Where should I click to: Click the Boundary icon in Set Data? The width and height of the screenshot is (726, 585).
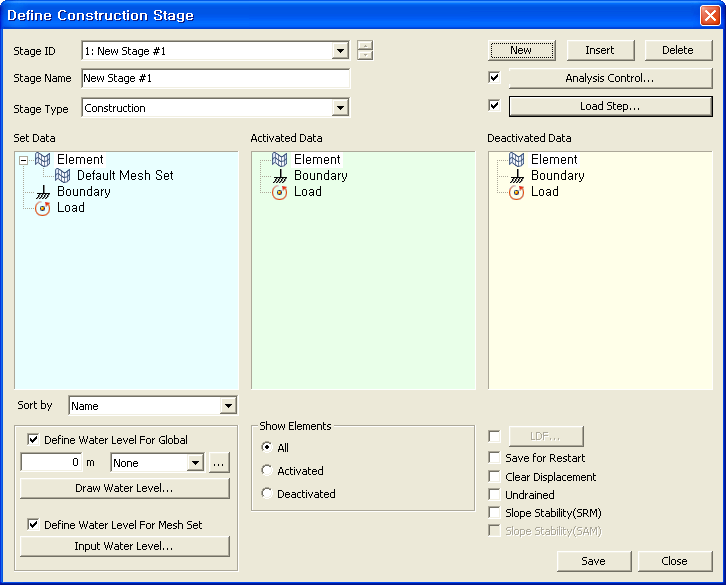43,192
